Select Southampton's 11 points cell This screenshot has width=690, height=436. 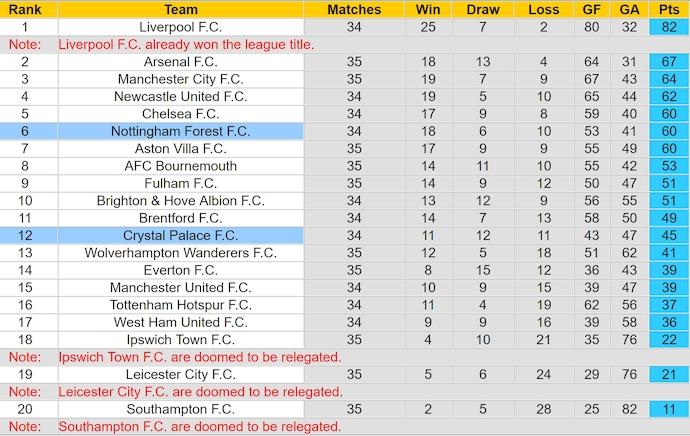pyautogui.click(x=669, y=409)
